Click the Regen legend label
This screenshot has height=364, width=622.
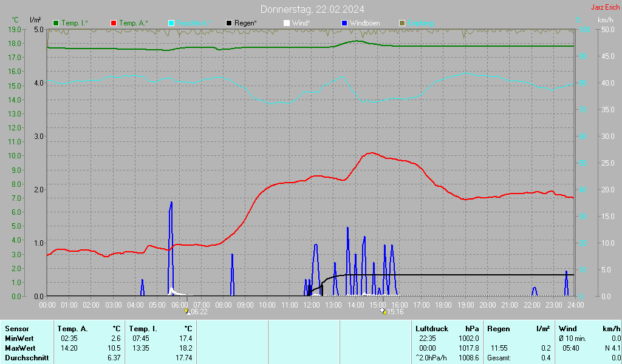(245, 23)
